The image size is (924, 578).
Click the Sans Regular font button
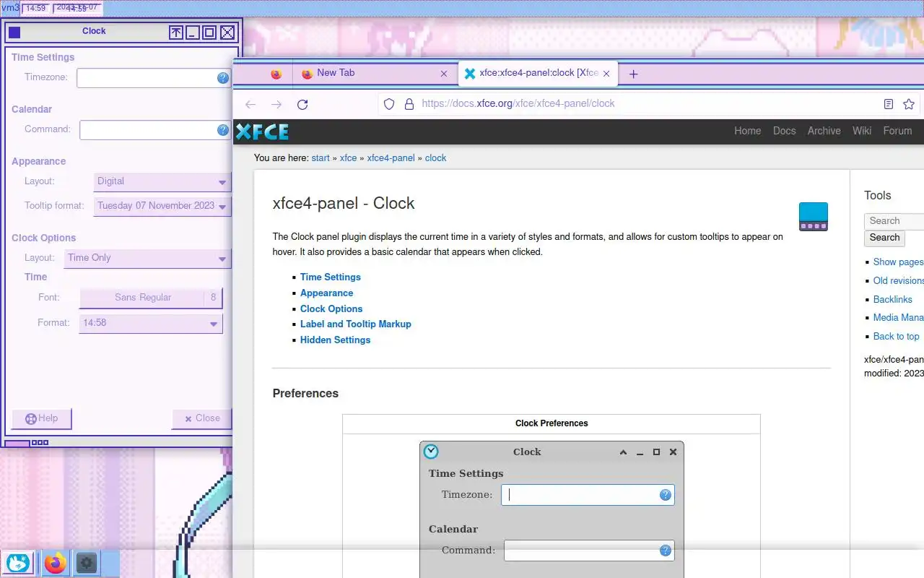150,298
